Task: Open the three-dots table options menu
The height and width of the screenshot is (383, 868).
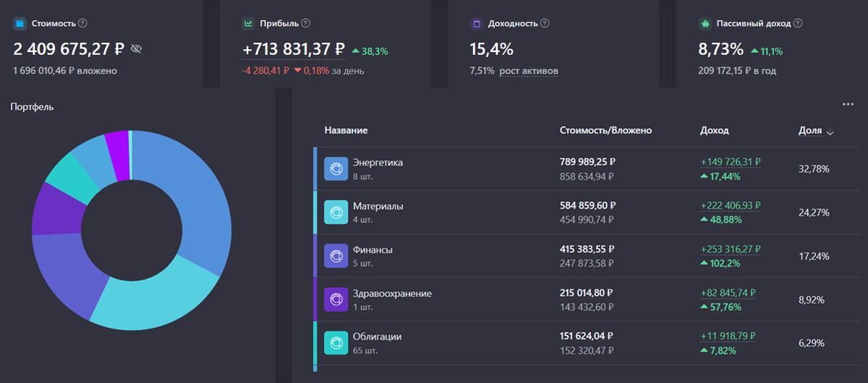Action: coord(848,104)
